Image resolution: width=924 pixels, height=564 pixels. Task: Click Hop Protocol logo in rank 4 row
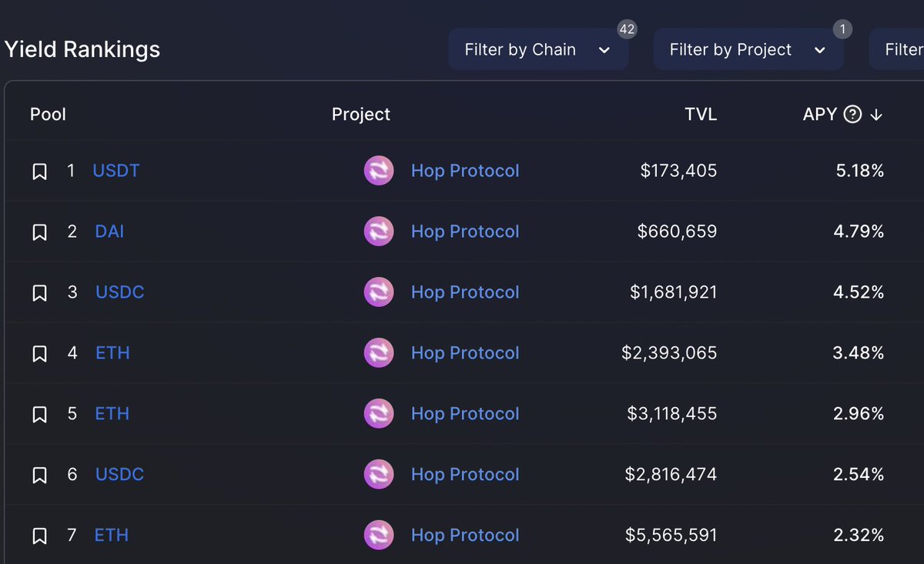(378, 353)
